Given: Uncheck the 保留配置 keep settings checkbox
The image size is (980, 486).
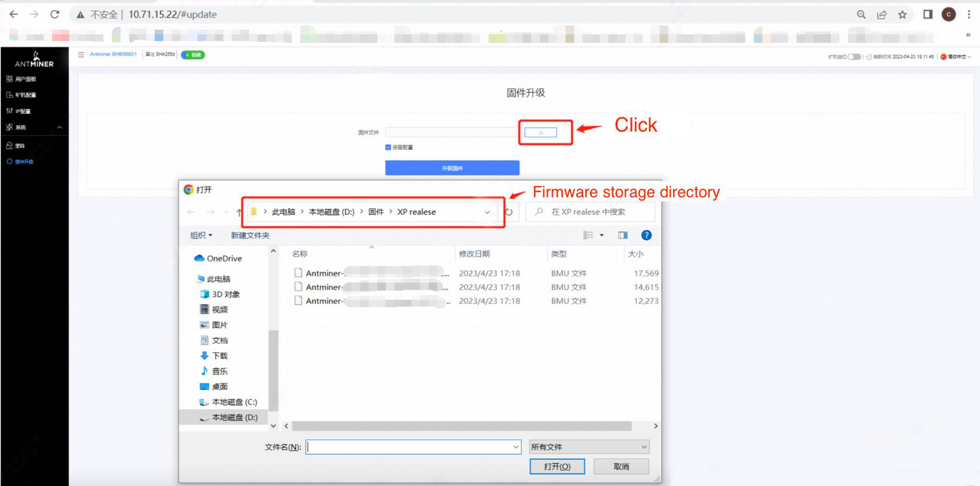Looking at the screenshot, I should pyautogui.click(x=388, y=147).
